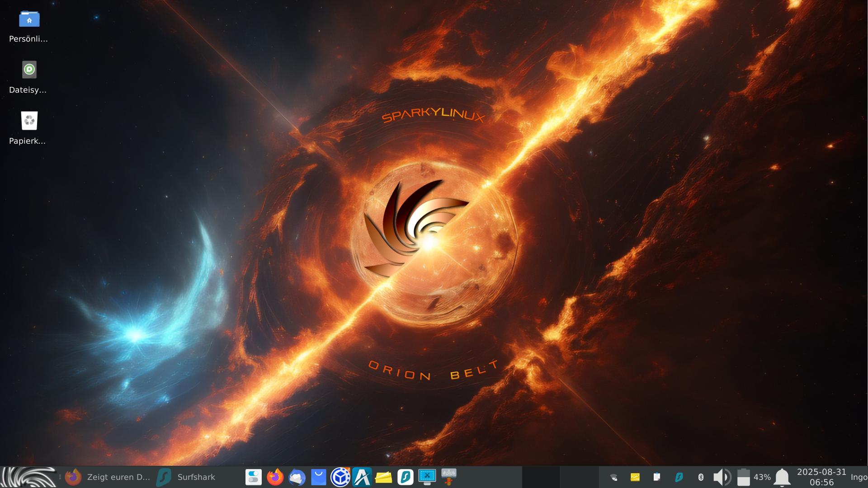Launch Firefox from the panel launcher
The width and height of the screenshot is (868, 488).
click(275, 477)
